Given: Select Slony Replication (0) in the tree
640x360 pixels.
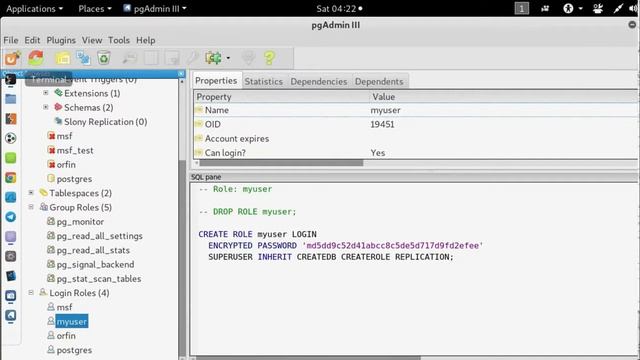Looking at the screenshot, I should [x=105, y=122].
